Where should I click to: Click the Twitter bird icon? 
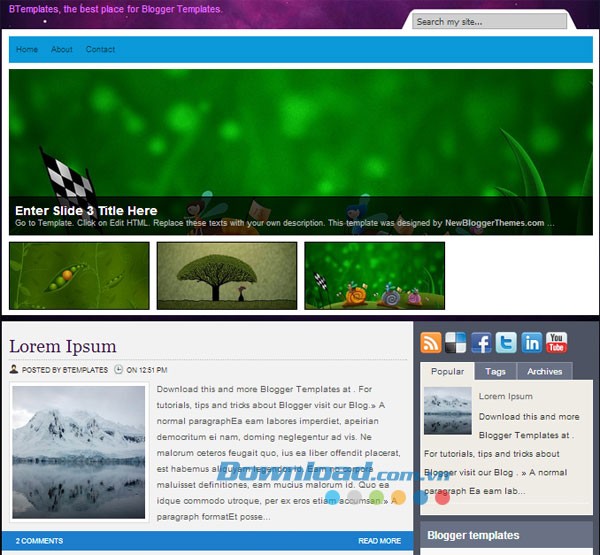click(x=506, y=343)
